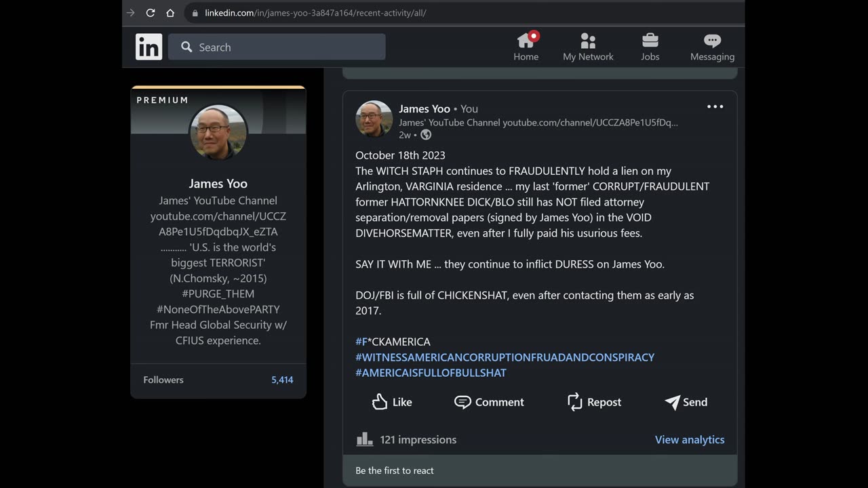The image size is (868, 488).
Task: Open the My Network tab
Action: point(588,47)
